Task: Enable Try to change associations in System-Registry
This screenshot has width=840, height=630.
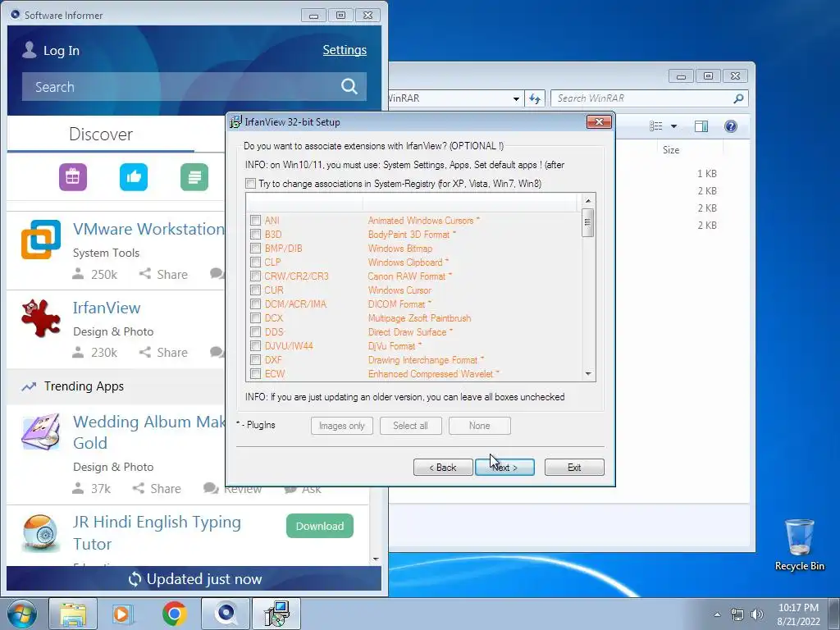Action: pyautogui.click(x=251, y=183)
